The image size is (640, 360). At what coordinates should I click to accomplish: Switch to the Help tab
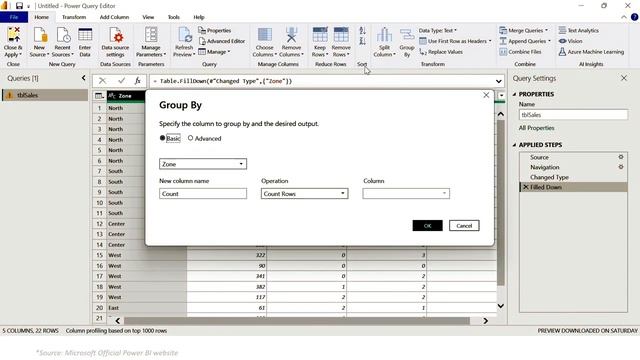click(x=199, y=17)
